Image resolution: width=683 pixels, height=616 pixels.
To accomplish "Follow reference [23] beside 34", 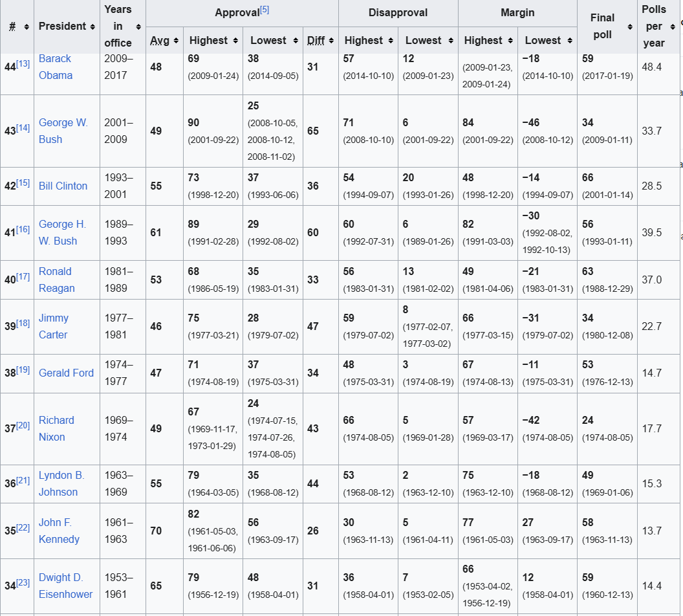I will 23,582.
